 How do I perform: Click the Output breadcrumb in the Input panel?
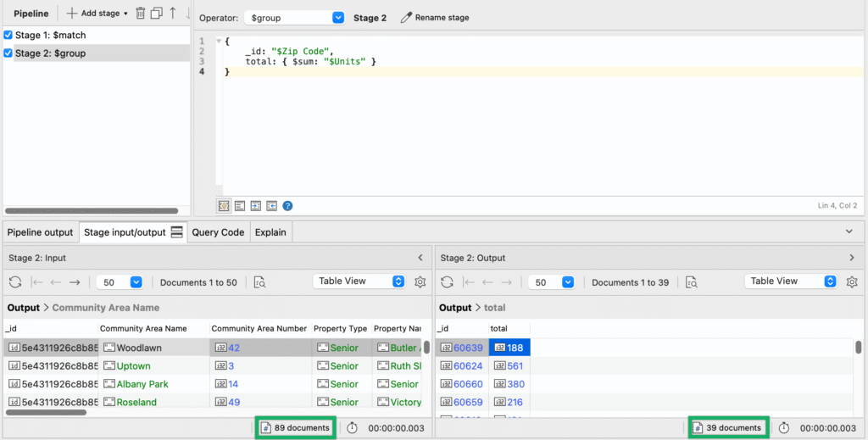pyautogui.click(x=23, y=308)
